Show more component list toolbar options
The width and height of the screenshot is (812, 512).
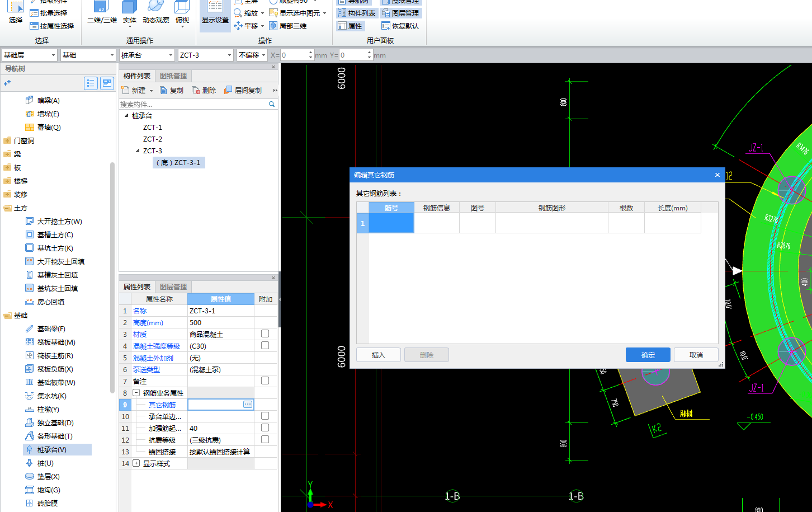coord(275,90)
